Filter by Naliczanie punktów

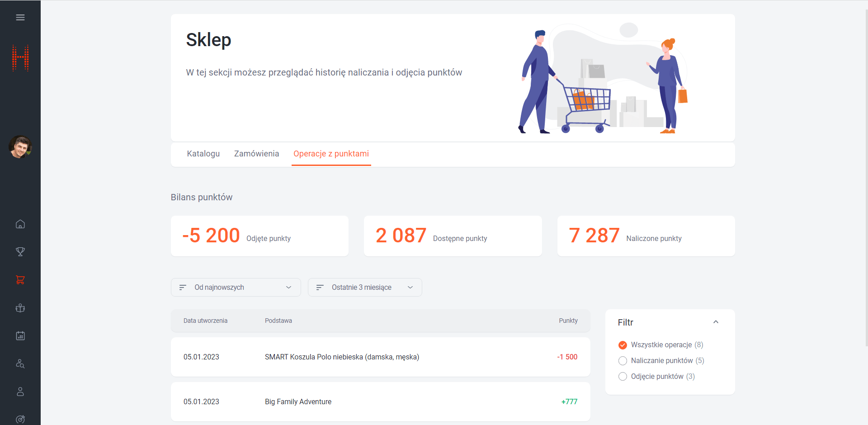click(x=623, y=361)
